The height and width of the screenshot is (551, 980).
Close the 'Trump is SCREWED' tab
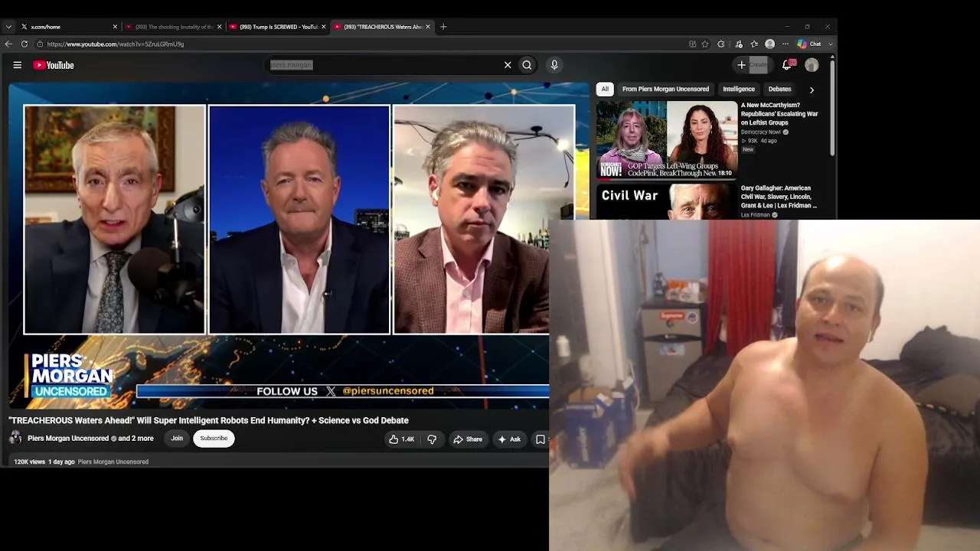click(323, 27)
